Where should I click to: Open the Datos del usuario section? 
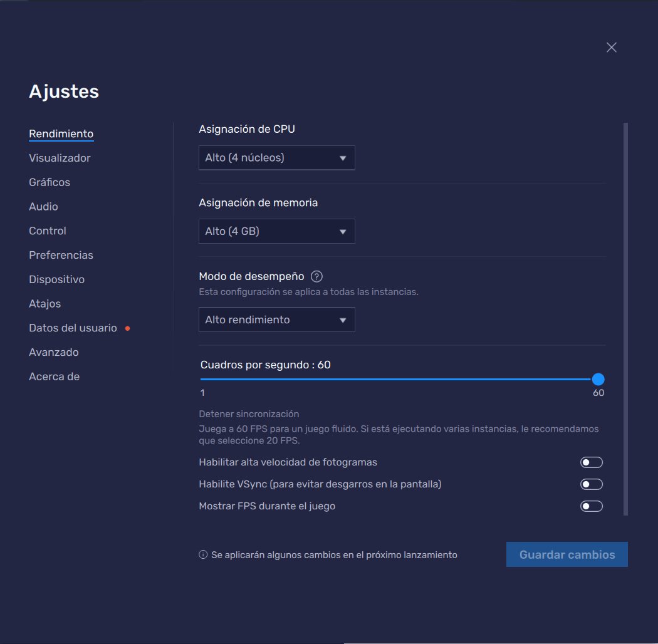pos(73,328)
